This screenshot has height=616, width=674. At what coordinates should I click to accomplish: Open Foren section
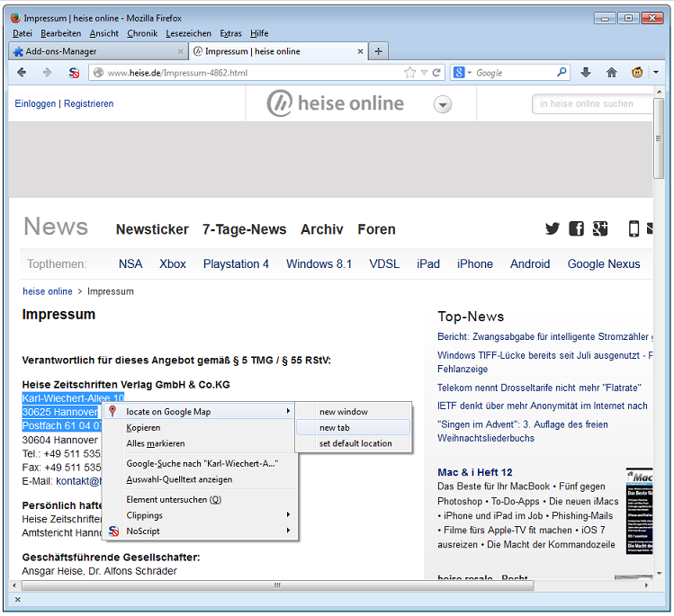click(376, 229)
